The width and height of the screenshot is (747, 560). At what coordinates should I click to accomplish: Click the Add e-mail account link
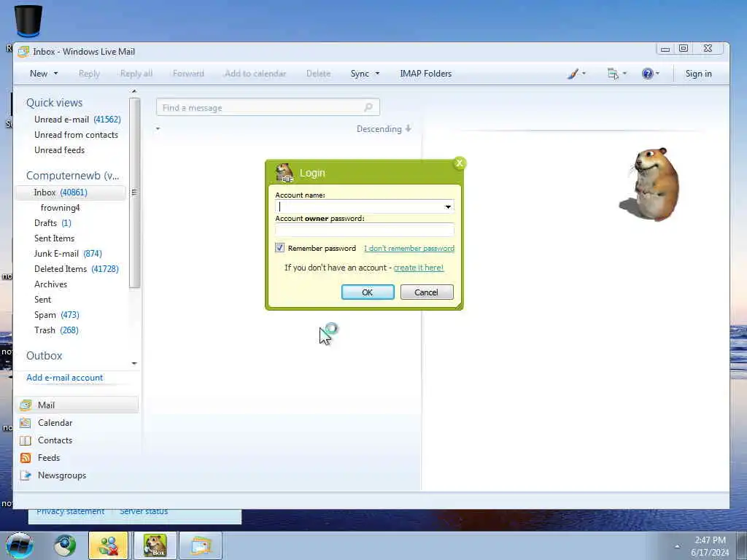(65, 378)
